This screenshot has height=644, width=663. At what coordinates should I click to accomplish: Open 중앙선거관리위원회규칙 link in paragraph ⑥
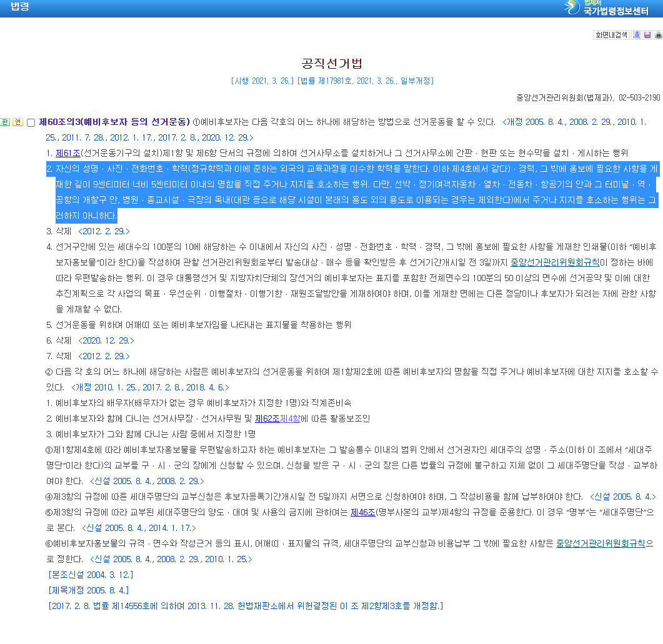(x=601, y=543)
